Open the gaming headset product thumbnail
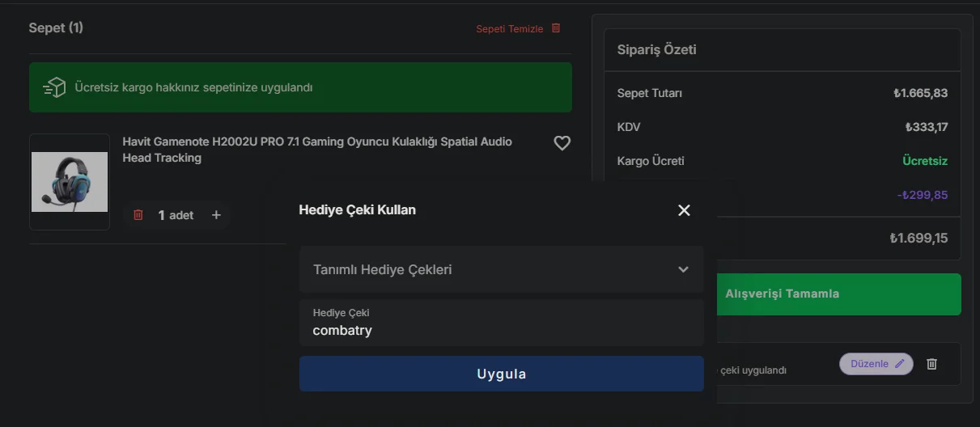The width and height of the screenshot is (980, 427). point(70,182)
